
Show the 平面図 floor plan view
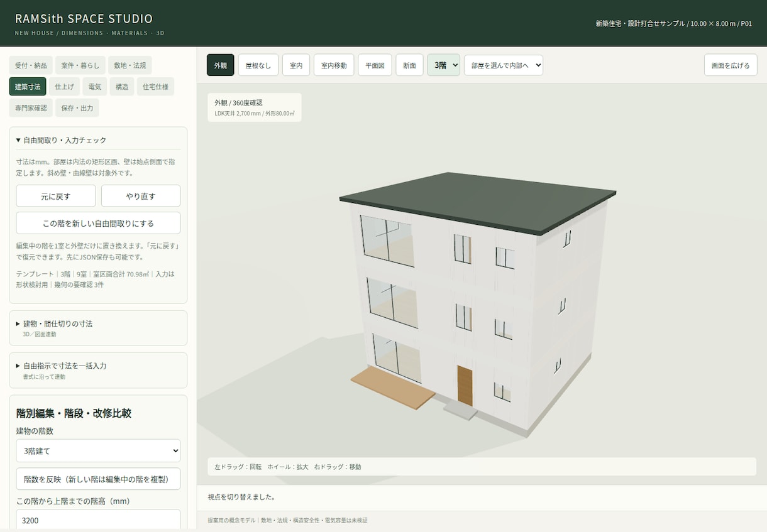(375, 65)
